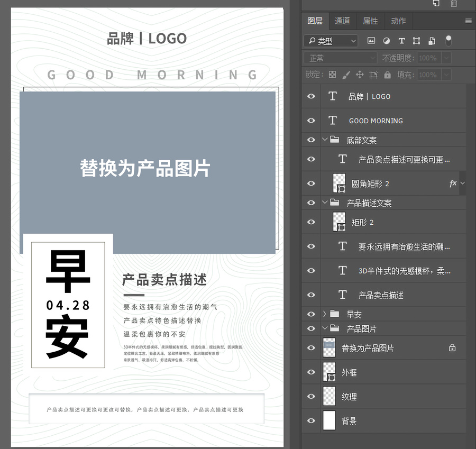476x449 pixels.
Task: Click folder icon of 产品描述文案 group
Action: tap(335, 203)
